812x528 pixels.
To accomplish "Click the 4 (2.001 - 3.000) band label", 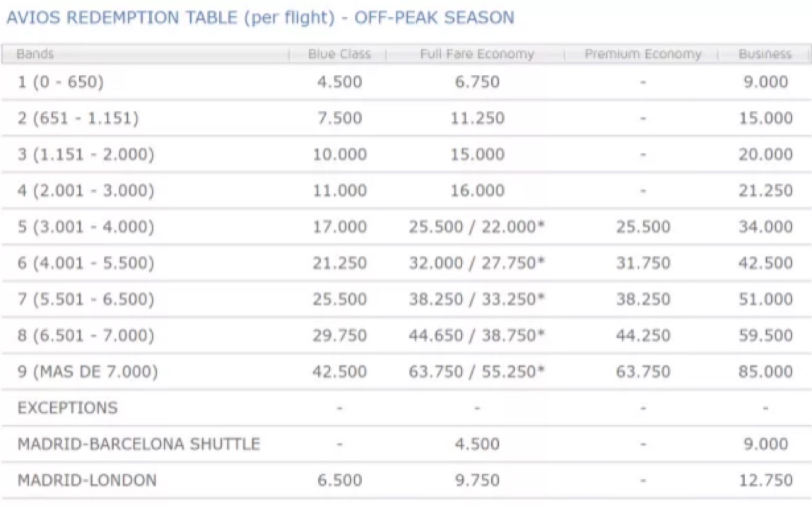I will point(86,191).
